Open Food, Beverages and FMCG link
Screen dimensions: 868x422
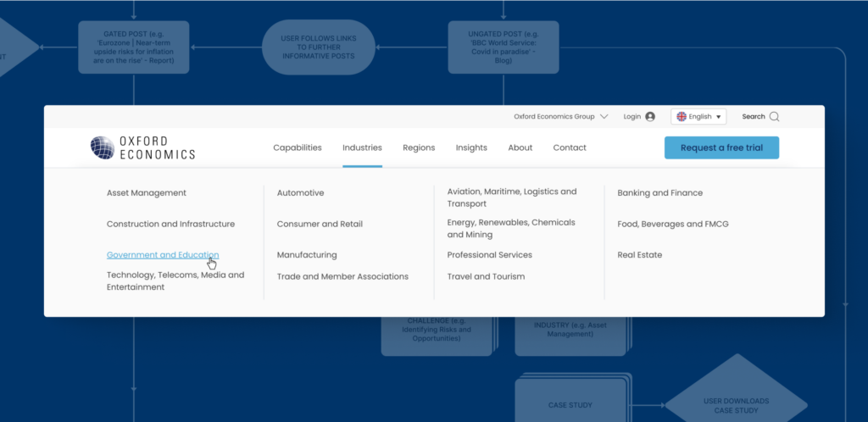coord(672,224)
